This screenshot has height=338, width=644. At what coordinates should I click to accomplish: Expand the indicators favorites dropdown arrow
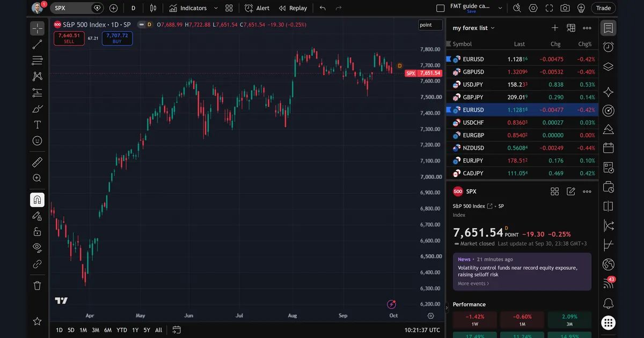click(216, 8)
